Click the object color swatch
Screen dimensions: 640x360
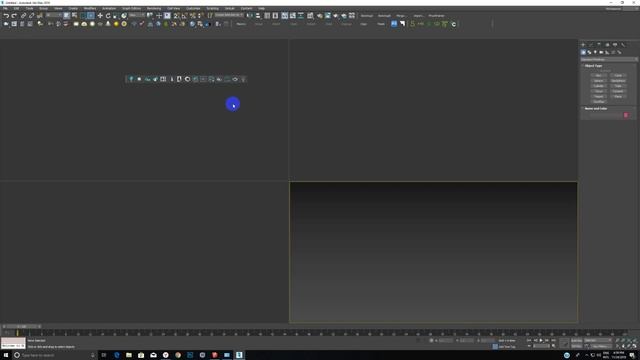click(x=626, y=115)
